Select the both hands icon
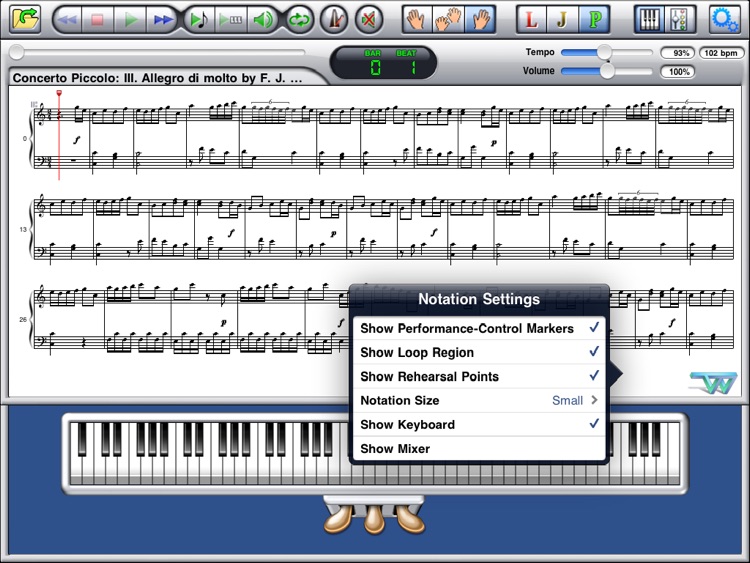The image size is (750, 563). point(448,20)
